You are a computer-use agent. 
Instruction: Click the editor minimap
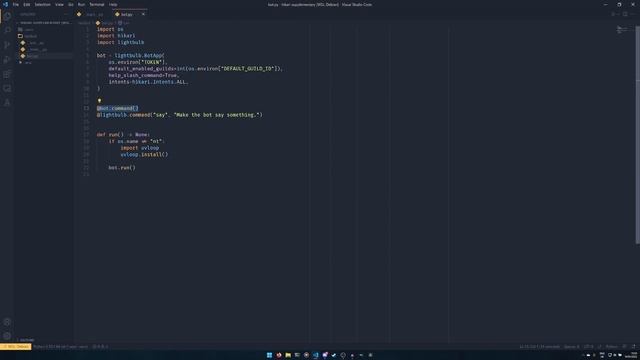[624, 30]
